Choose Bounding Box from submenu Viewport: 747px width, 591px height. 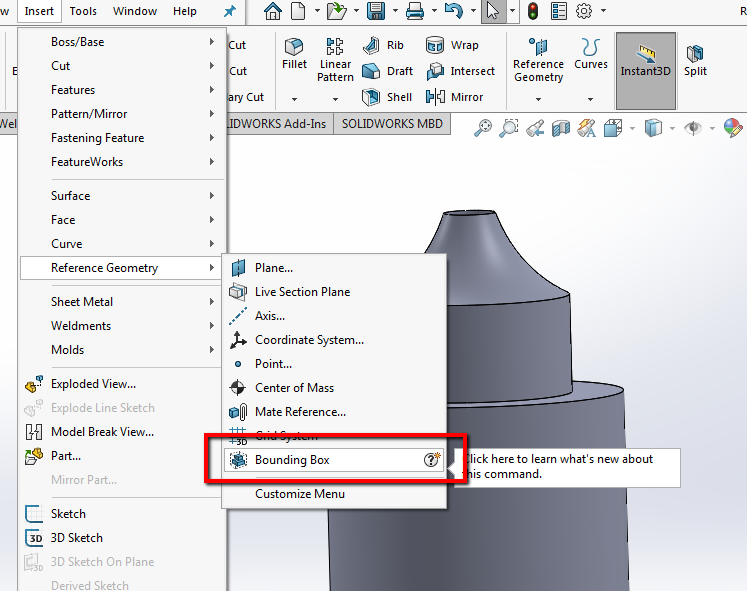pos(334,460)
